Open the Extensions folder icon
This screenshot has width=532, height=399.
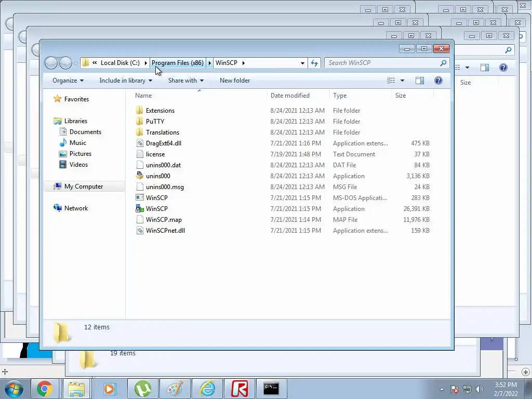tap(139, 111)
